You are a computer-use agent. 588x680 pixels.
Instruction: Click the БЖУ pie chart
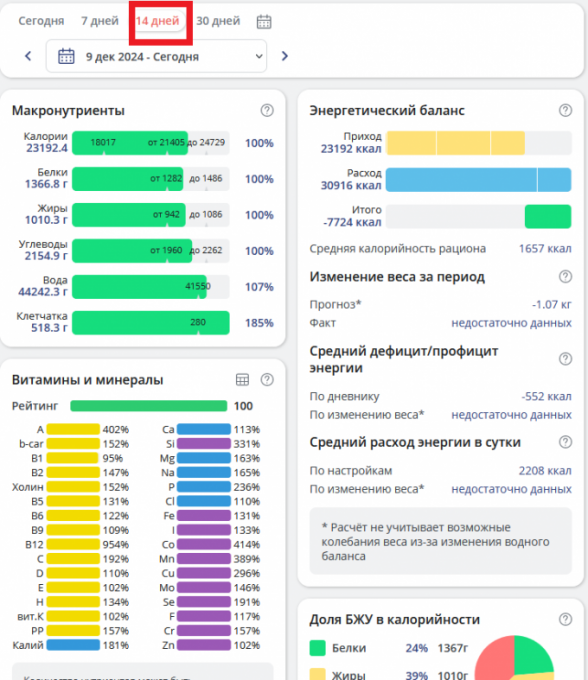514,658
